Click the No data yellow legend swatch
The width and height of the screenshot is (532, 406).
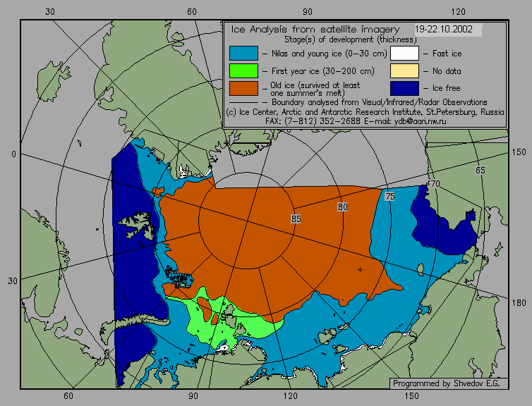(x=404, y=70)
